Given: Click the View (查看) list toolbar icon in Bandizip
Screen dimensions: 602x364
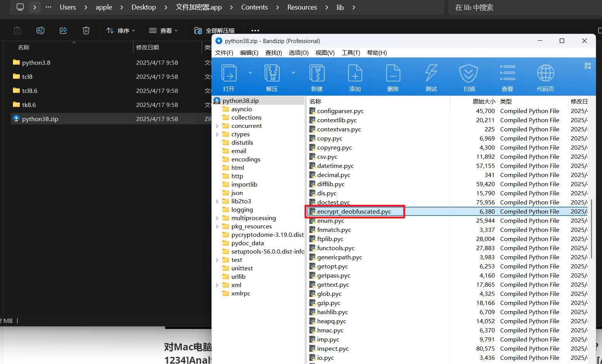Looking at the screenshot, I should click(507, 73).
